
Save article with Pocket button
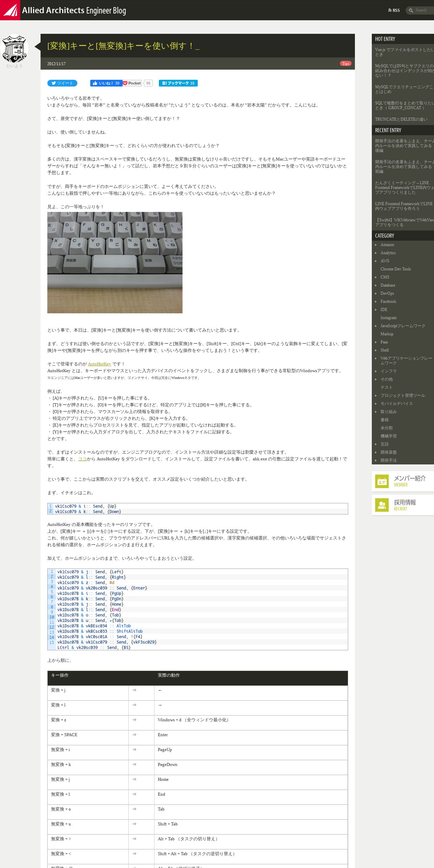tap(132, 83)
